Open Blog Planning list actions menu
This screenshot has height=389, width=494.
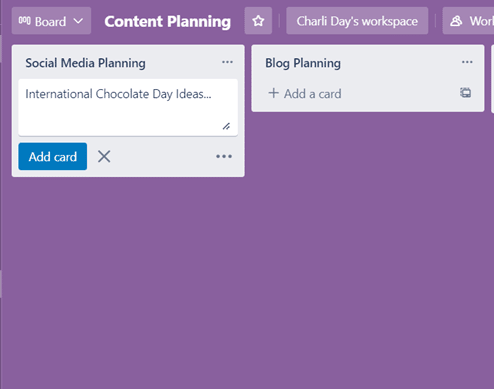467,62
